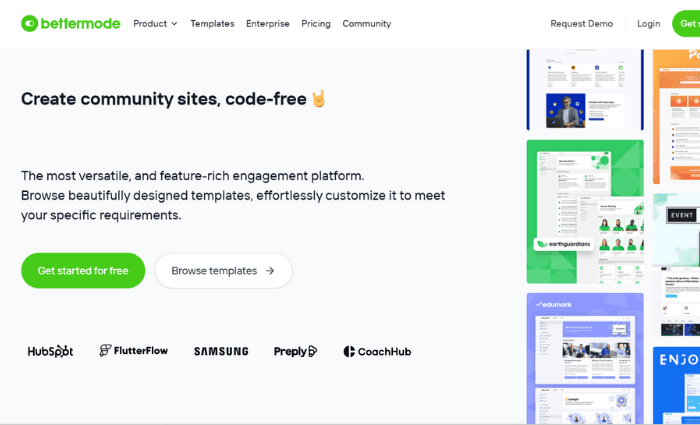Click the rock hand emoji in headline
The image size is (700, 425).
point(318,99)
